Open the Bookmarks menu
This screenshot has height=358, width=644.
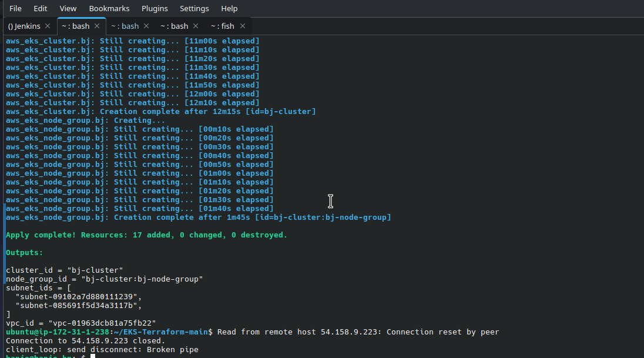(109, 8)
